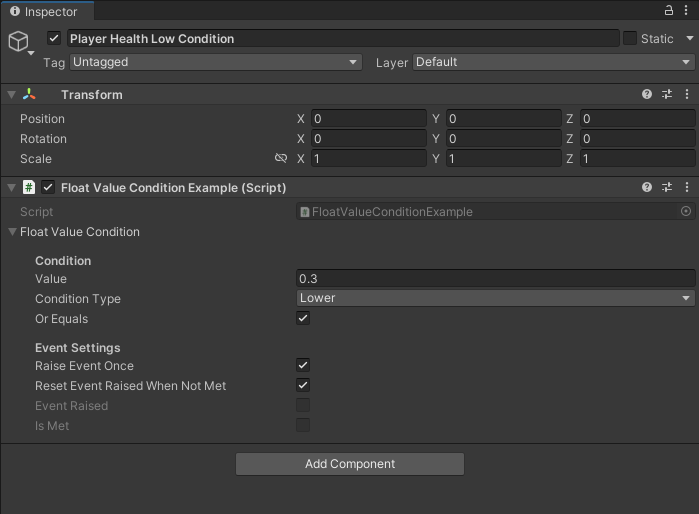Open script component preset settings icon
Viewport: 699px width, 514px height.
(667, 187)
